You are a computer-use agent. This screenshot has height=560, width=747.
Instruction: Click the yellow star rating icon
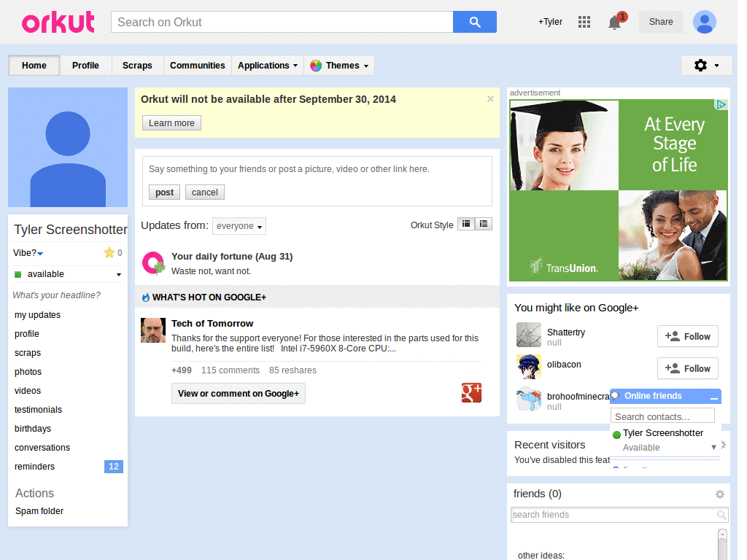[109, 252]
